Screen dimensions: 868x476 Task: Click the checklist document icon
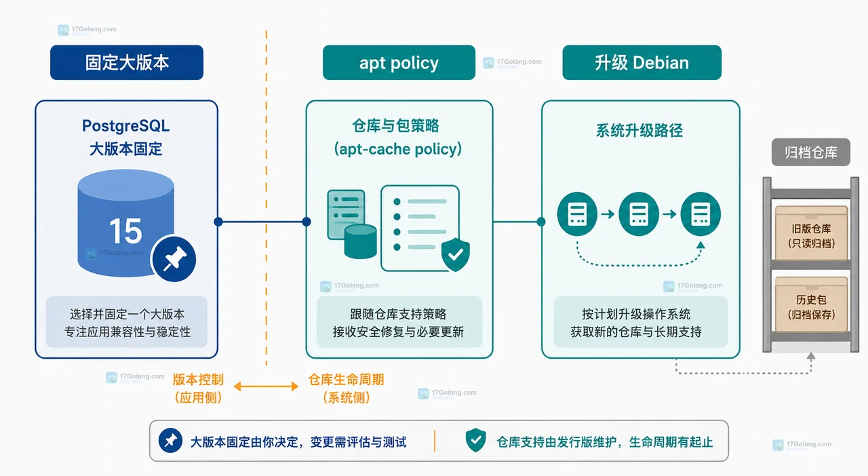pyautogui.click(x=420, y=228)
